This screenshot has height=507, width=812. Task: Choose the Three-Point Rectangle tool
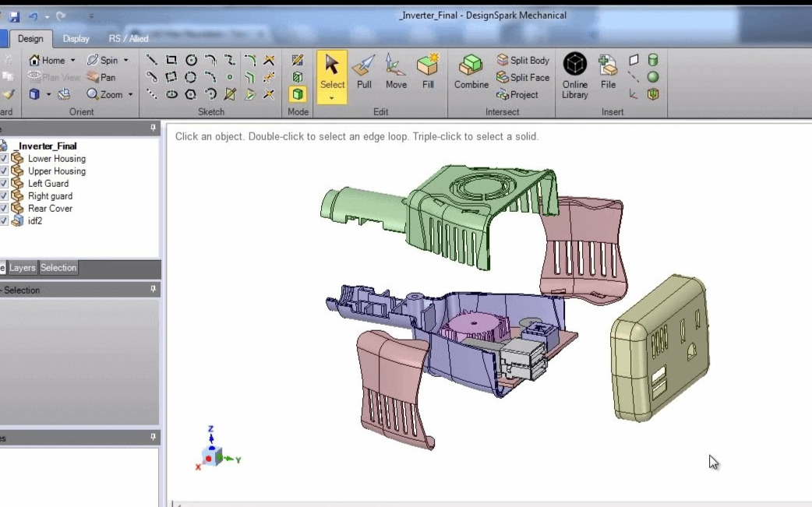(171, 77)
